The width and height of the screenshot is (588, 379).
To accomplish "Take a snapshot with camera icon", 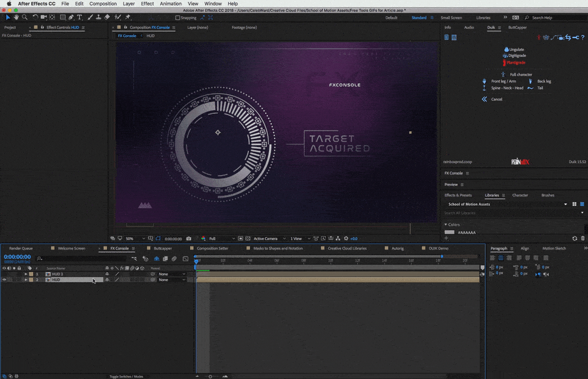I will [x=189, y=238].
